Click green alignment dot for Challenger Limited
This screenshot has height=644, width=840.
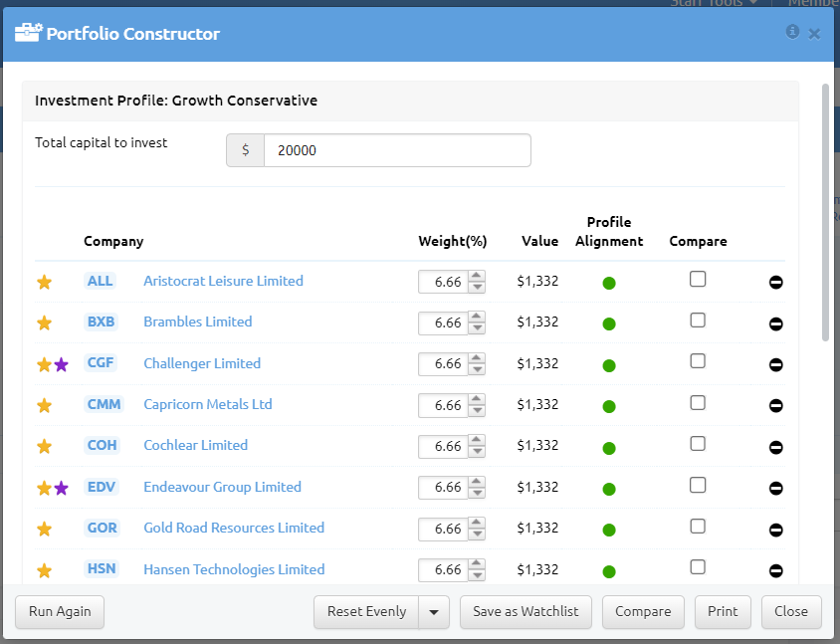point(609,365)
